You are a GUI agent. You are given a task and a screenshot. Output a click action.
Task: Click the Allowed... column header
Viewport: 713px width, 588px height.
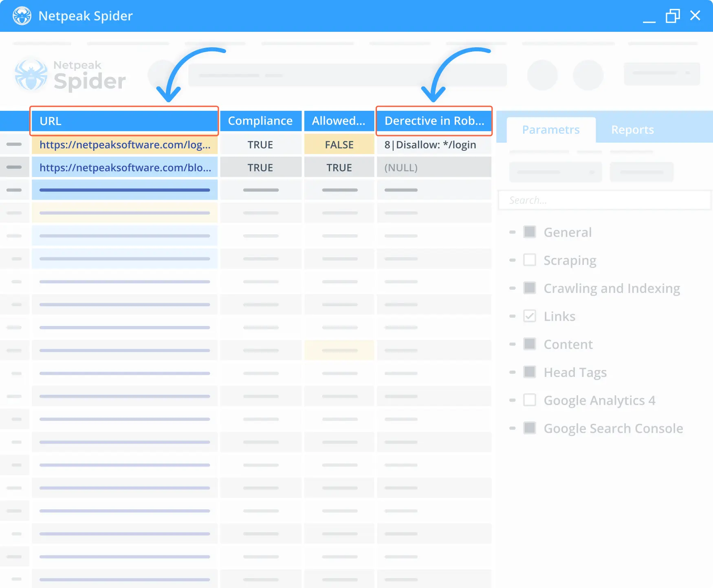339,121
